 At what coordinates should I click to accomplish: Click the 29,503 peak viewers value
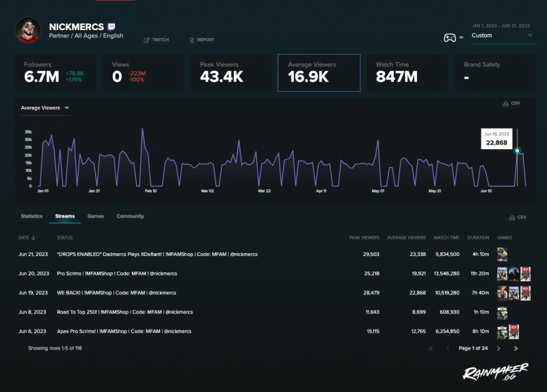point(371,254)
